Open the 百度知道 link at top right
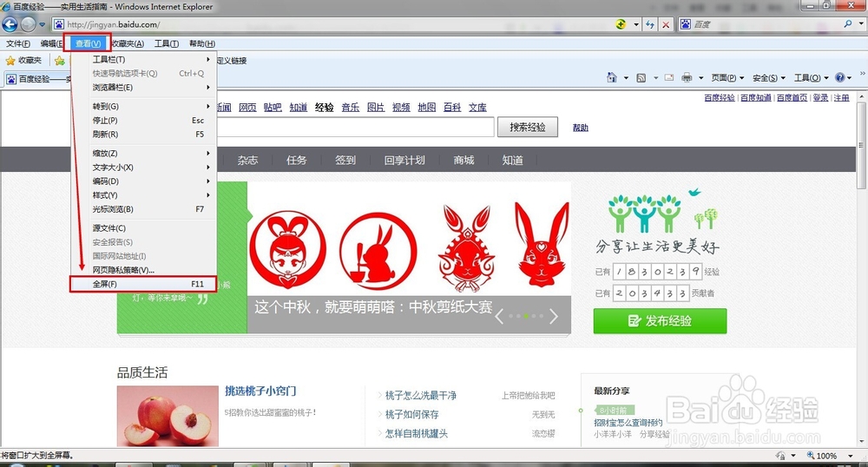The width and height of the screenshot is (868, 467). 756,97
